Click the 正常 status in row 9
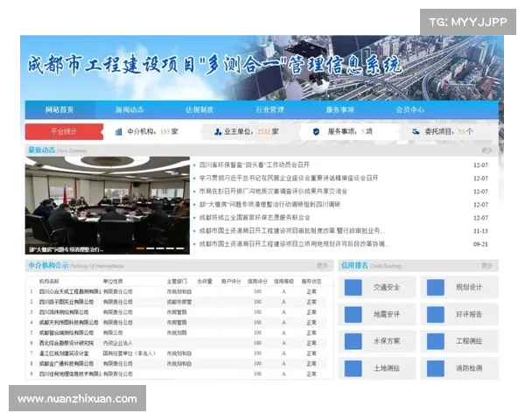 click(x=311, y=374)
